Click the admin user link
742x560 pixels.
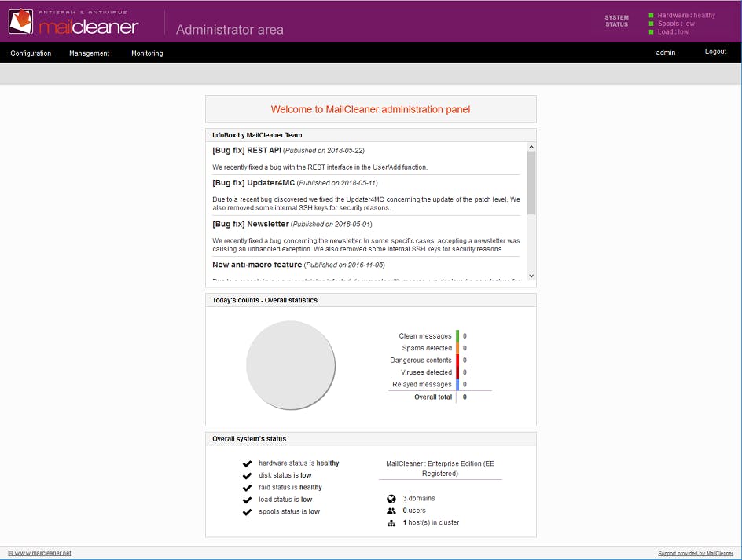point(665,53)
